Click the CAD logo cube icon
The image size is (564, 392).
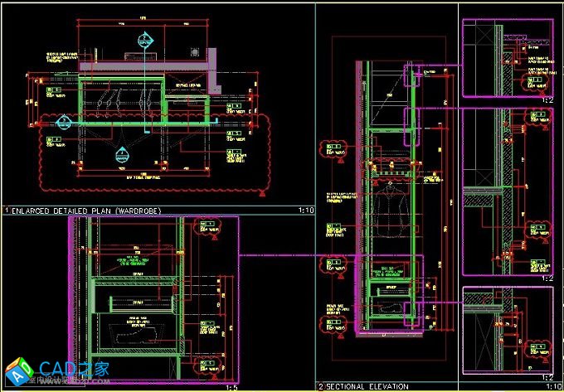tap(17, 370)
